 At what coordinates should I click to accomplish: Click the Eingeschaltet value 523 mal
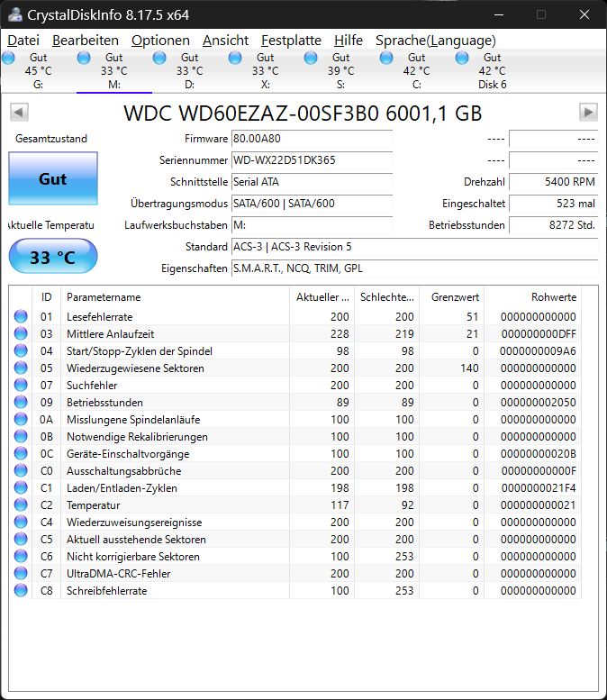(554, 204)
